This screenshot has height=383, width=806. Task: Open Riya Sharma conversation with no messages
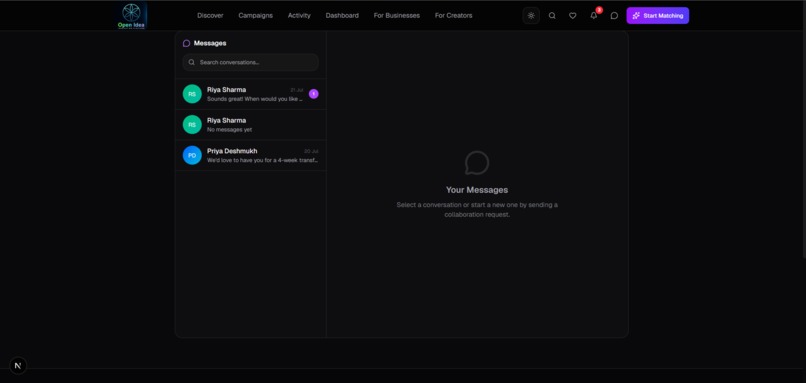[x=250, y=124]
